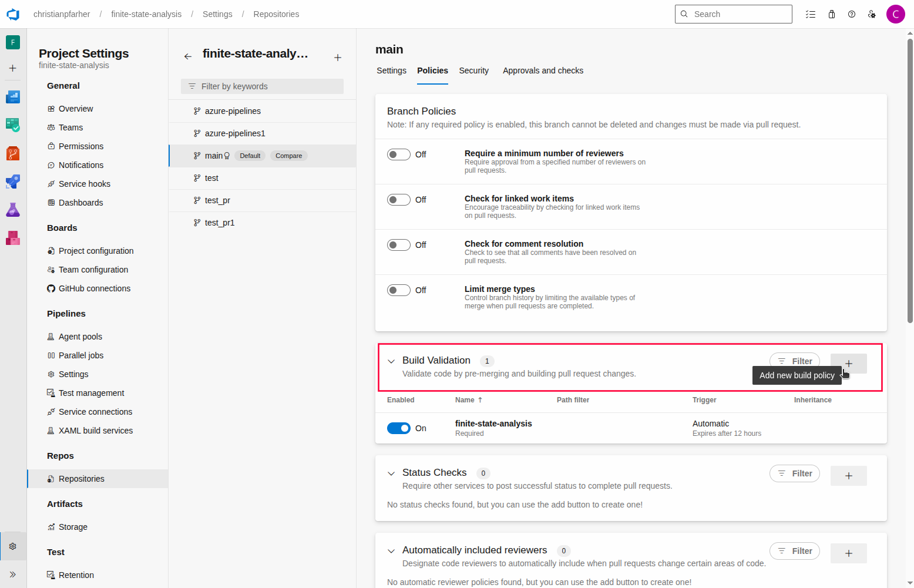Open finite-state-analysis breadcrumb link

(x=146, y=14)
